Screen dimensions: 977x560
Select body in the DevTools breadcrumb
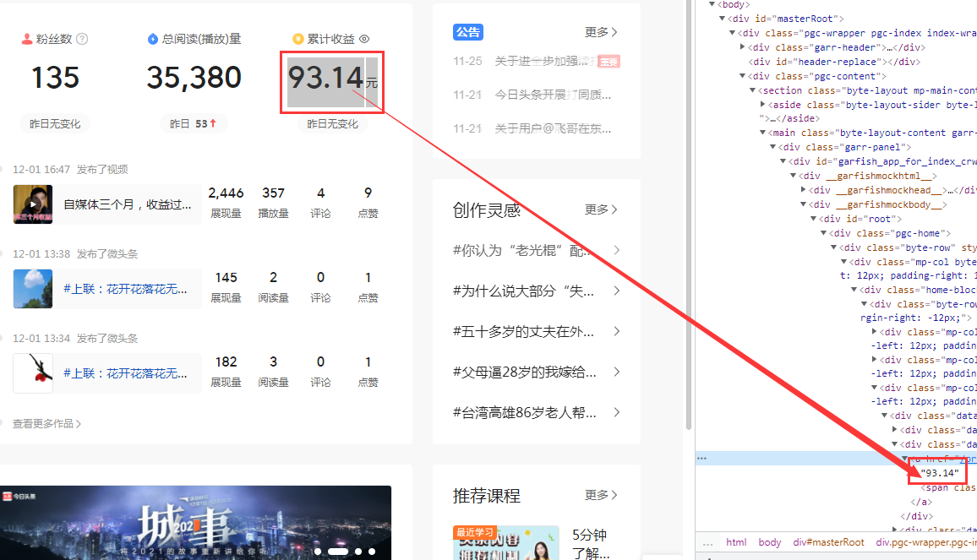(x=769, y=542)
